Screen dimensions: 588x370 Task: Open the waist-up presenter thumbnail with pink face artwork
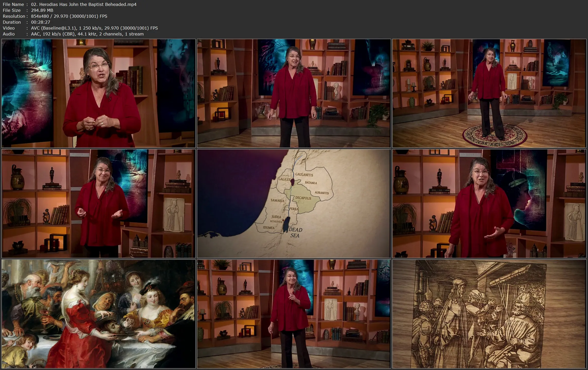click(x=294, y=93)
